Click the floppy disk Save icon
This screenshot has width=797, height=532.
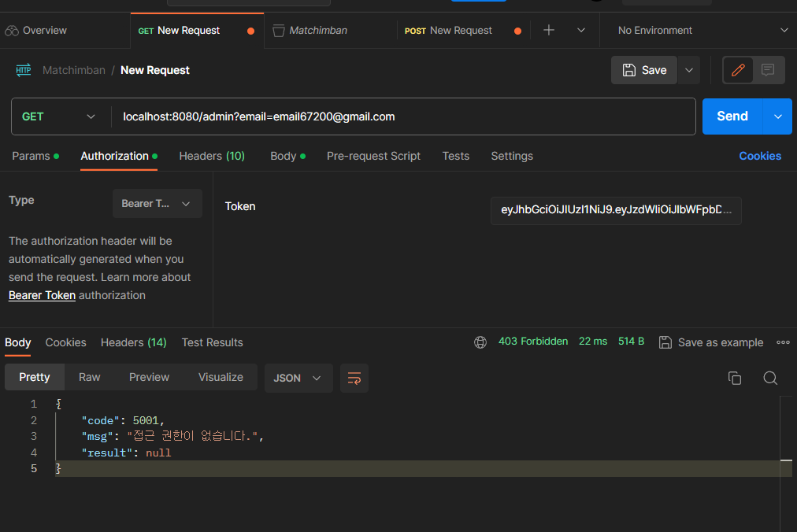point(629,70)
